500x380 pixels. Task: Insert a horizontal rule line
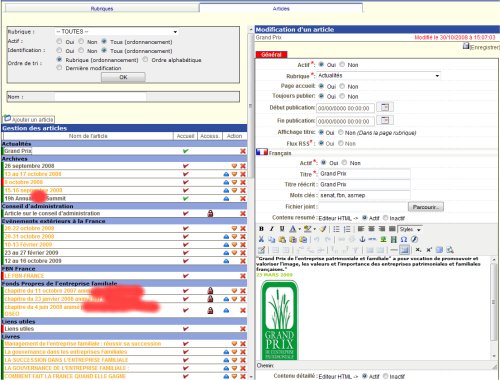coord(394,250)
